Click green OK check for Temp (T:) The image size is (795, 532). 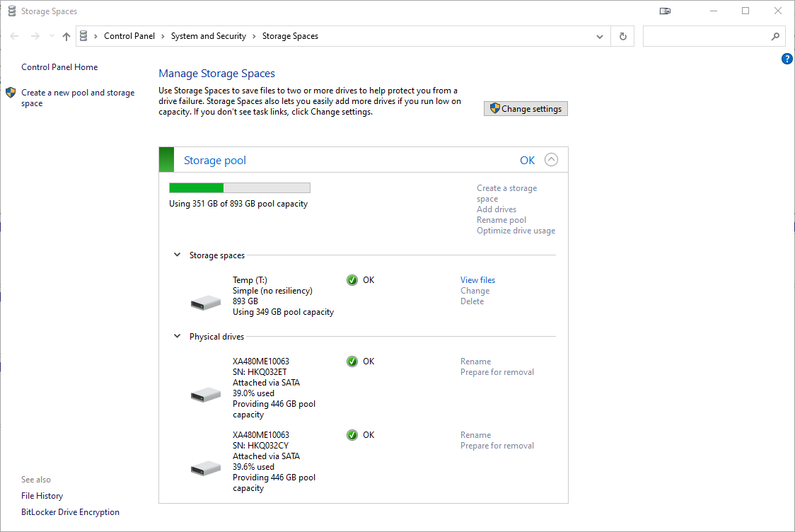pos(352,280)
